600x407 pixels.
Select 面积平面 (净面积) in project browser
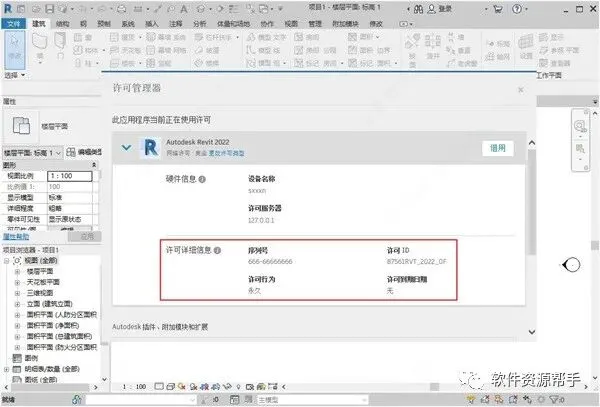click(53, 326)
